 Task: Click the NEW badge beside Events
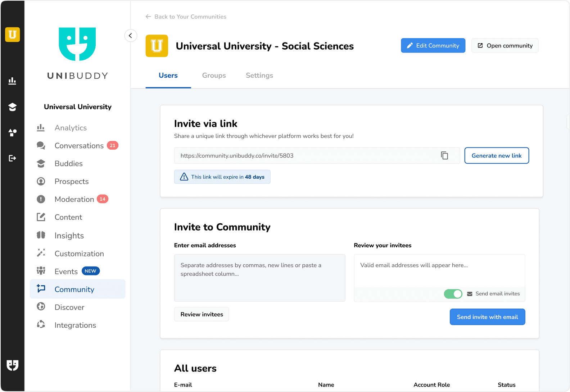coord(91,271)
